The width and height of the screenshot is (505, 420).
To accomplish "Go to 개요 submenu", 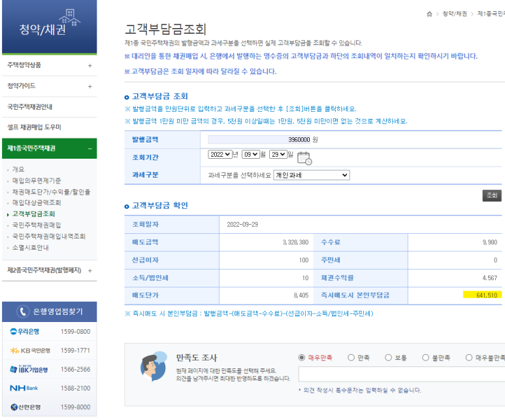I will (18, 169).
